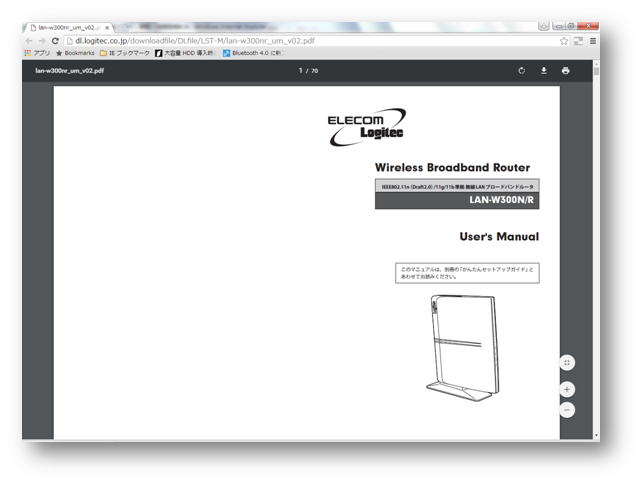The image size is (642, 484).
Task: Open IE ブックマーク folder
Action: (125, 53)
